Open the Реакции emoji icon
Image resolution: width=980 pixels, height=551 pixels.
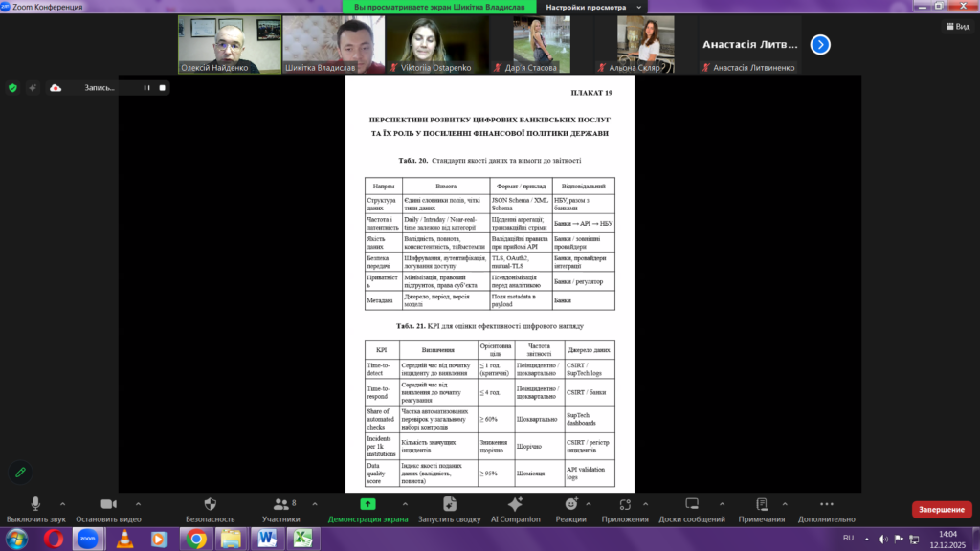(x=571, y=504)
